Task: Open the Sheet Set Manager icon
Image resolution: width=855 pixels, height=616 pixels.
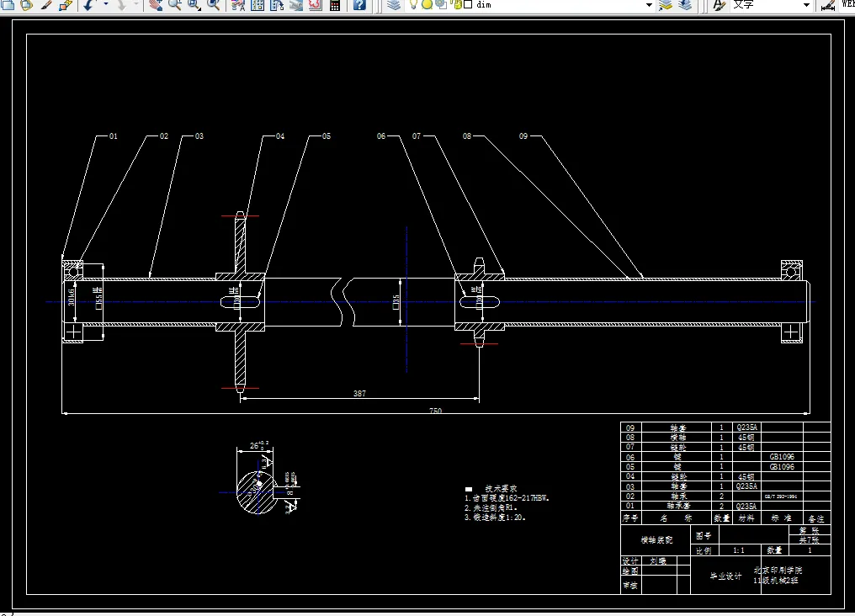Action: [x=296, y=5]
